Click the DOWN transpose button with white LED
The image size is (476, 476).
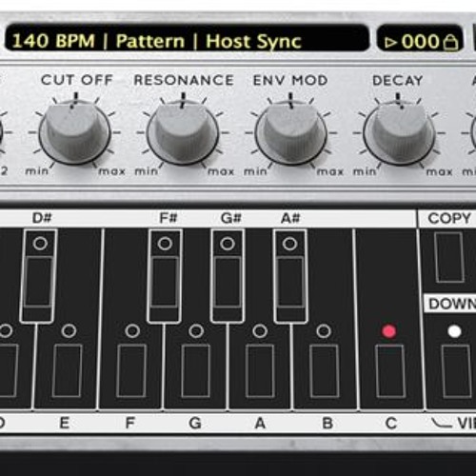456,371
